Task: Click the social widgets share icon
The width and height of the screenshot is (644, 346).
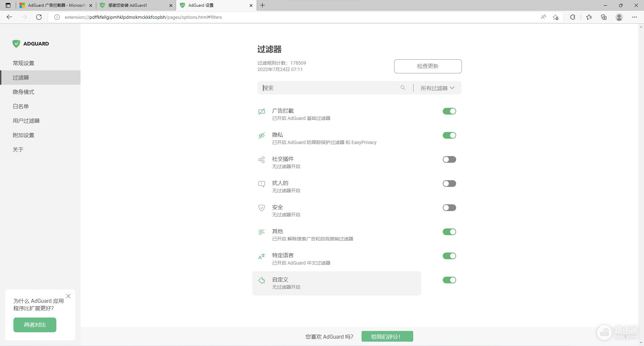Action: (x=262, y=160)
